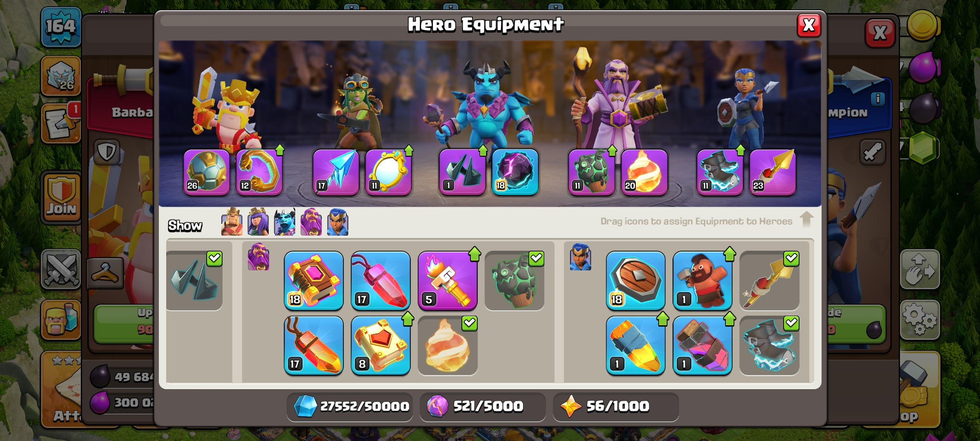This screenshot has width=980, height=441.
Task: Filter equipment by Minion Prince portrait
Action: click(x=285, y=222)
